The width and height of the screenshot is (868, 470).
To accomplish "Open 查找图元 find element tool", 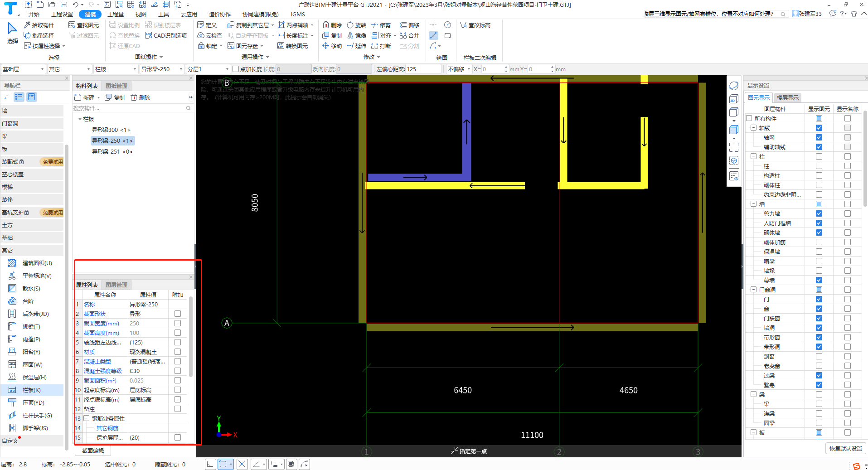I will 83,25.
